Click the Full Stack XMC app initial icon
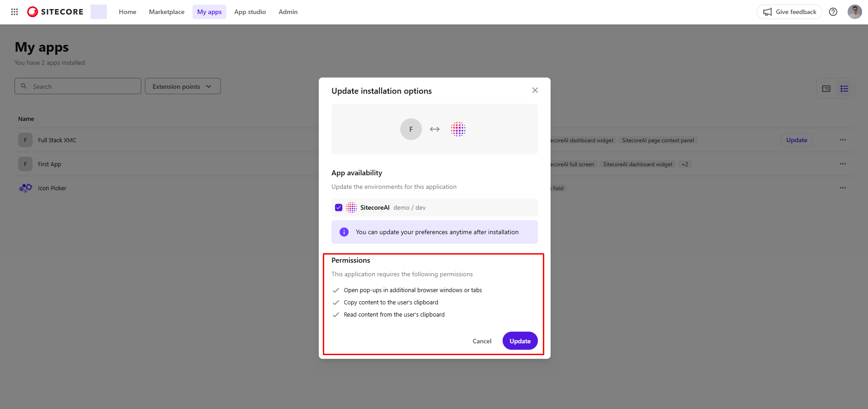 pos(25,140)
